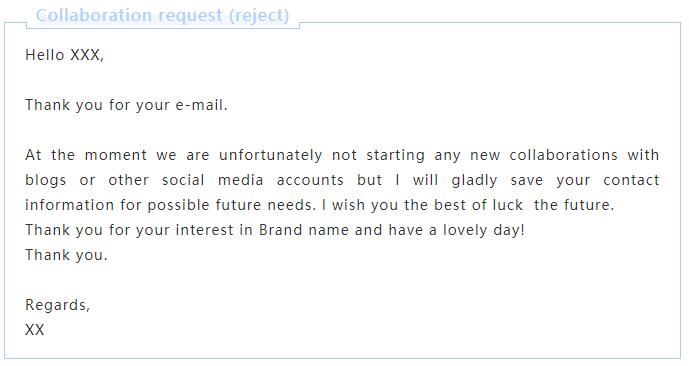
Task: Click the word "contact" ending the second line
Action: (x=631, y=180)
